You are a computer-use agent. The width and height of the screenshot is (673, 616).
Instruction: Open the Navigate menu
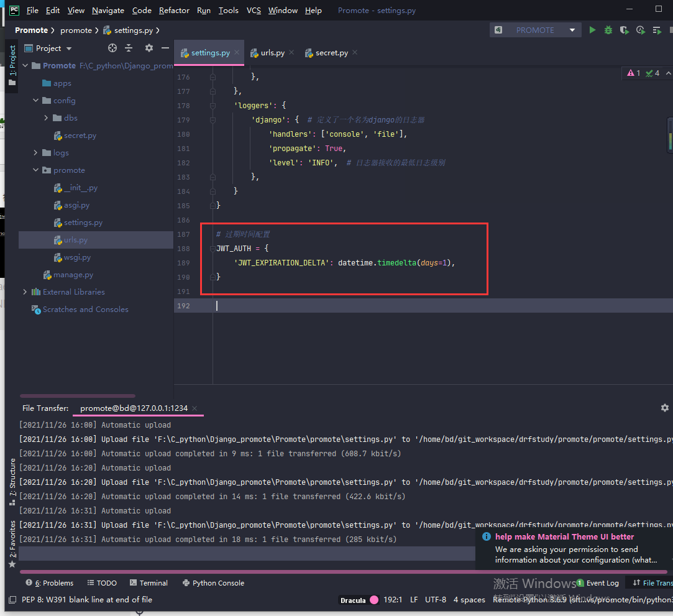[108, 11]
